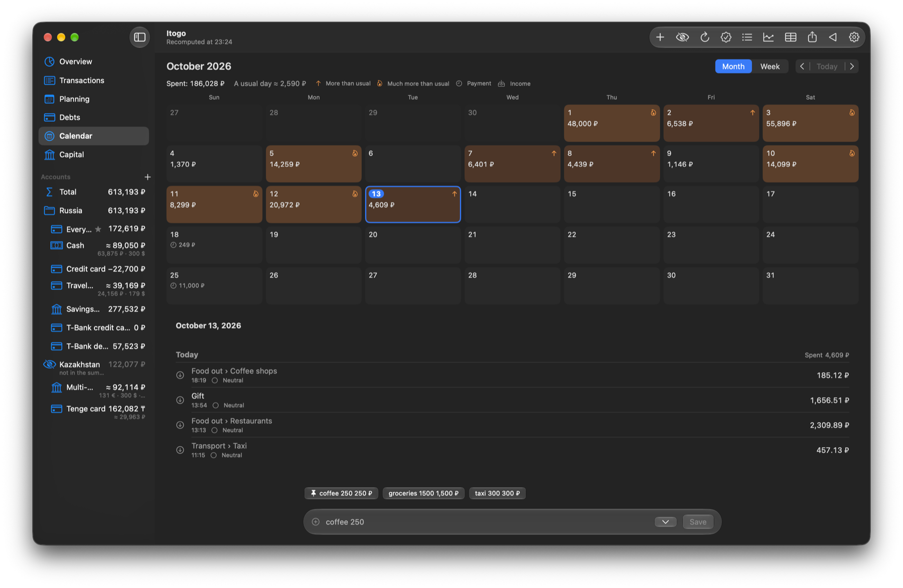Screen dimensions: 903x588
Task: Click the plus add-transaction toolbar icon
Action: 660,37
